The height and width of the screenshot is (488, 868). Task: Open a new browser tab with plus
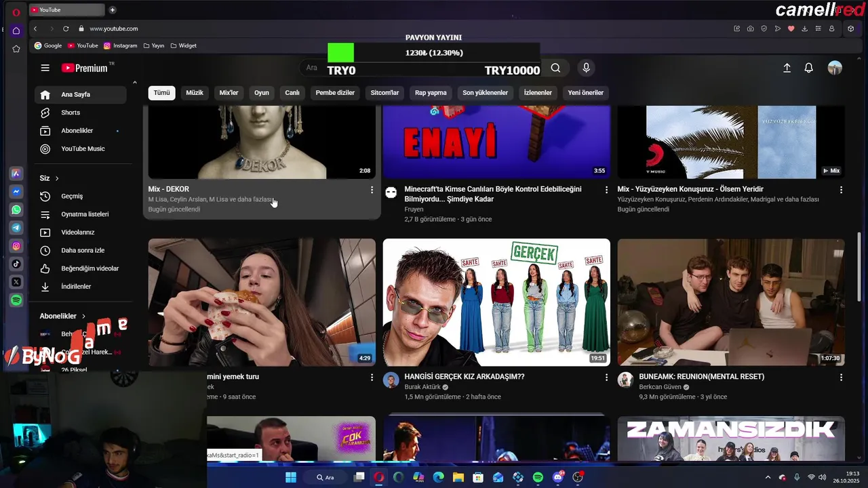[x=112, y=9]
